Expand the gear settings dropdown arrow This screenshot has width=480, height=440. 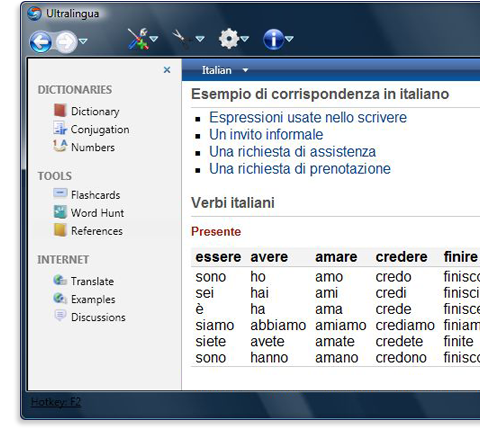coord(245,39)
